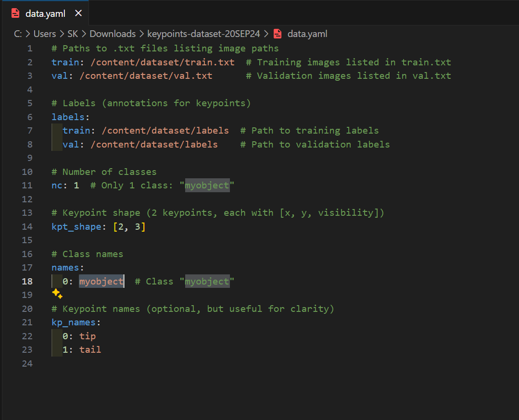Image resolution: width=519 pixels, height=420 pixels.
Task: Click the sparkle AI icon on line 19
Action: pyautogui.click(x=57, y=294)
